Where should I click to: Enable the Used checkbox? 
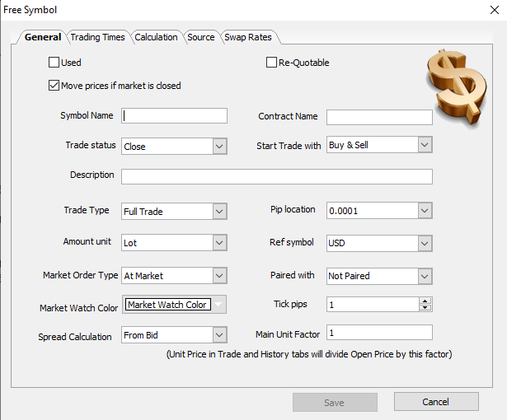point(54,62)
